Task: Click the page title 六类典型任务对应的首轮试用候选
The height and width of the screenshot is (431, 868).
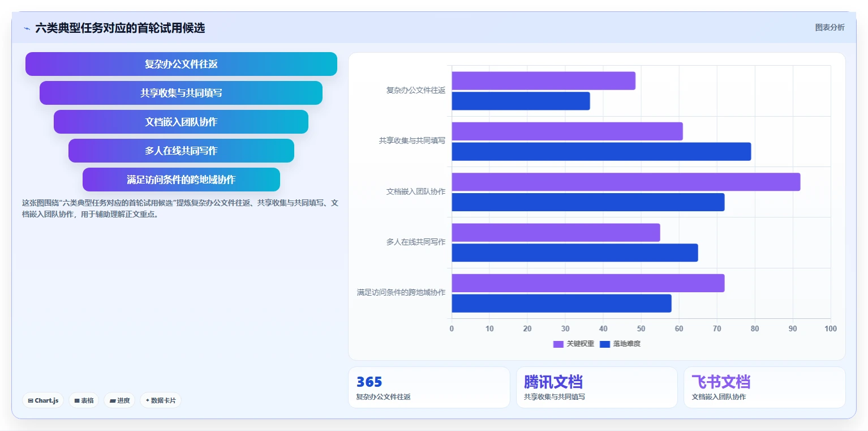Action: pos(120,28)
